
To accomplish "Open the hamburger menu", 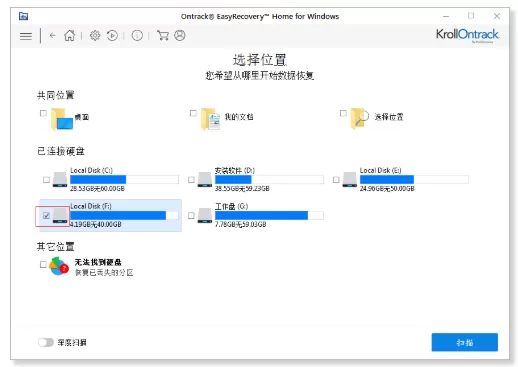I will [x=26, y=36].
